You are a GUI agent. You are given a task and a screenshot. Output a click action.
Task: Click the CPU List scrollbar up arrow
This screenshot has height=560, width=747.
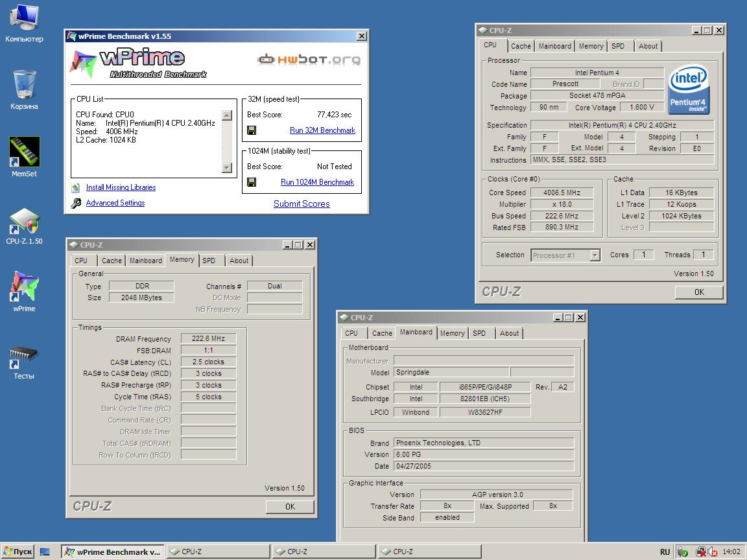point(227,115)
